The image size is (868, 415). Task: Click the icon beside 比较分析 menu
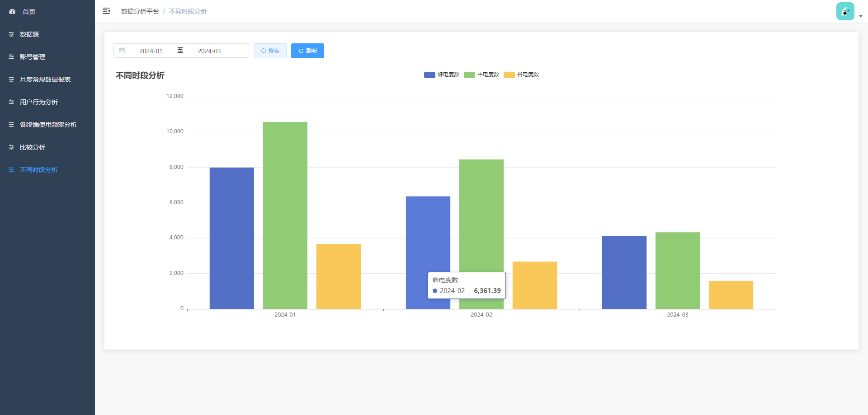(x=11, y=147)
